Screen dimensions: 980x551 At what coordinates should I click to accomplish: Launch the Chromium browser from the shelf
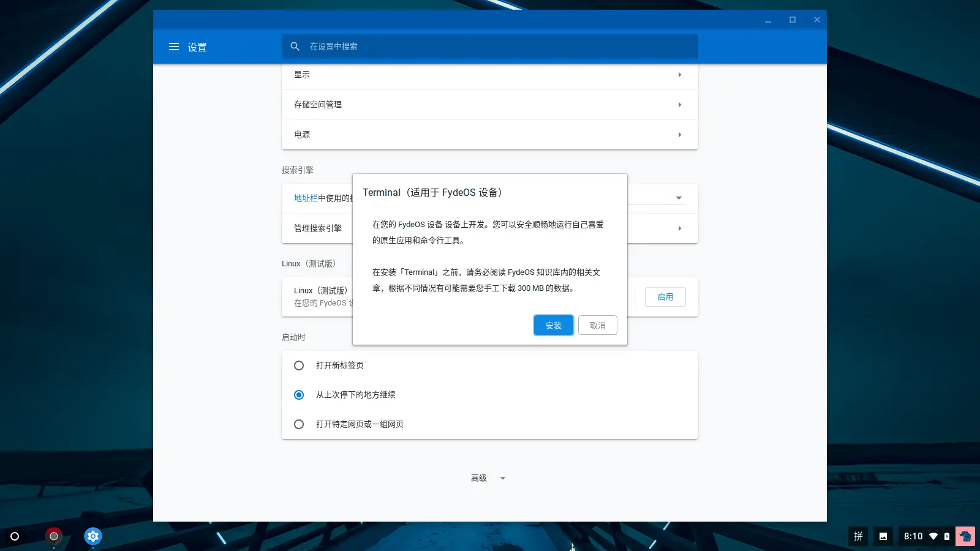[54, 536]
